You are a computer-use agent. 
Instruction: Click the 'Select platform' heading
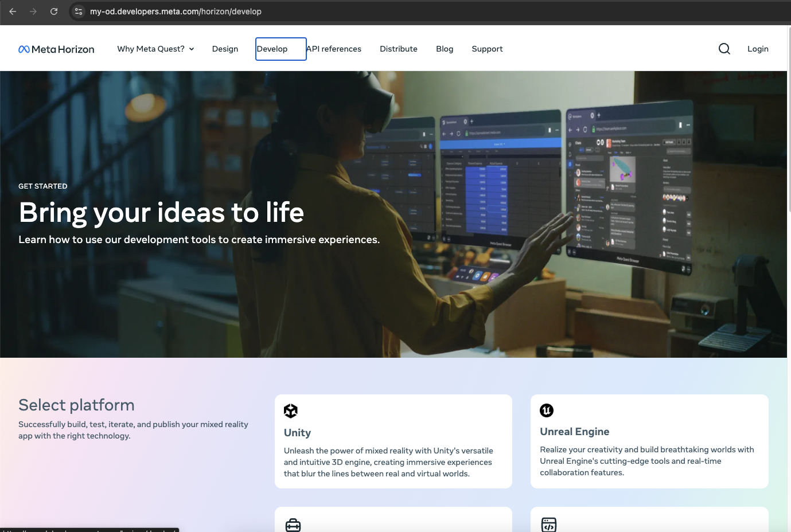76,405
